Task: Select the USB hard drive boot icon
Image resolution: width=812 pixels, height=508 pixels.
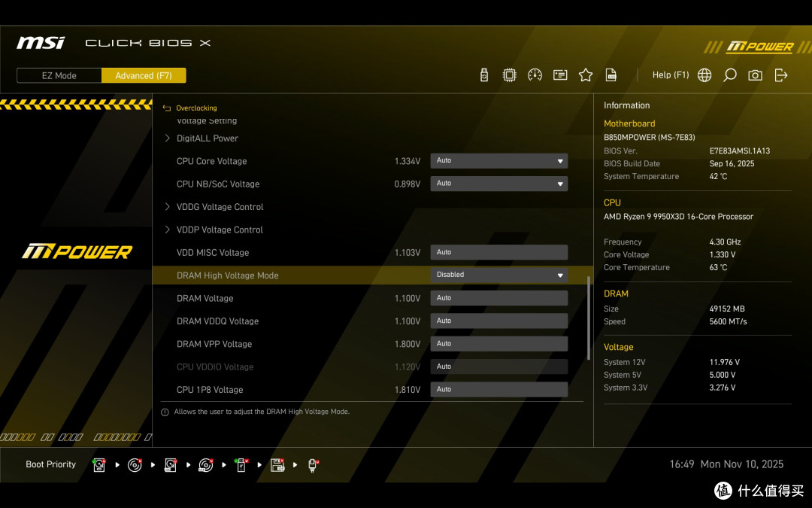Action: pos(171,465)
